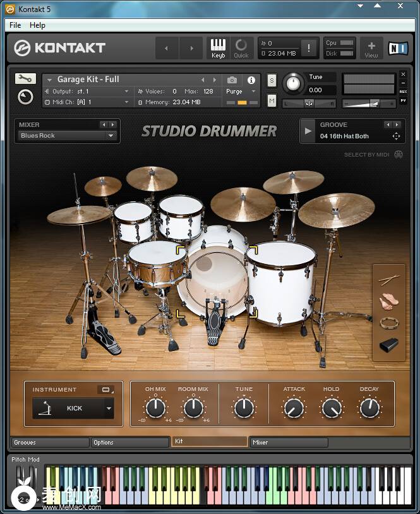This screenshot has width=420, height=514.
Task: Select the drumsticks percussion icon
Action: (388, 280)
